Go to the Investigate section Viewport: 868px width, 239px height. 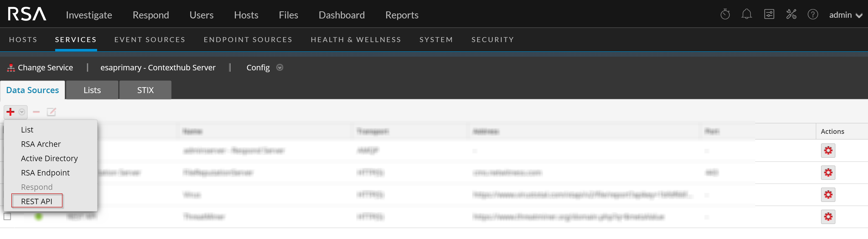pos(89,15)
